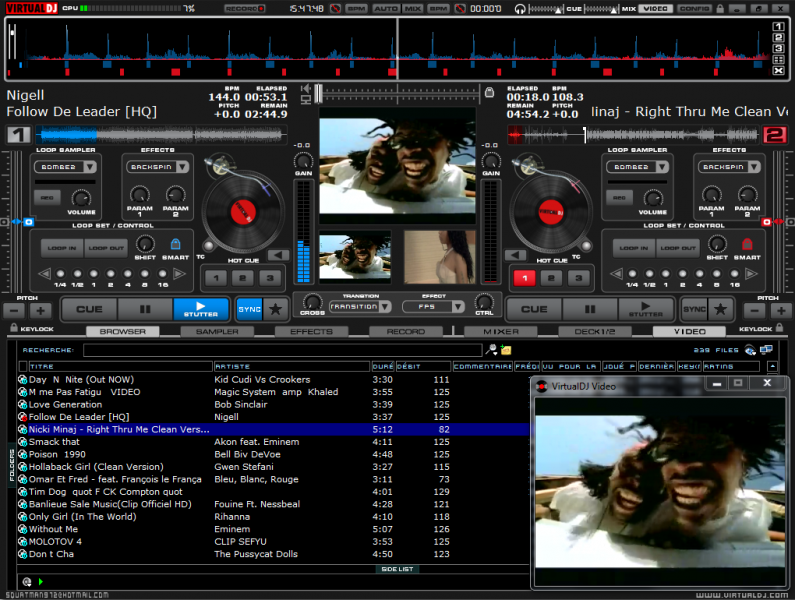795x600 pixels.
Task: Toggle deck 1 sampler REC button
Action: [x=47, y=198]
